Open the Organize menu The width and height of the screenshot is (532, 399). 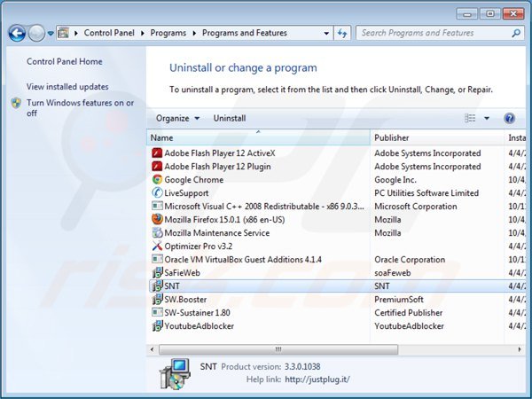point(177,118)
